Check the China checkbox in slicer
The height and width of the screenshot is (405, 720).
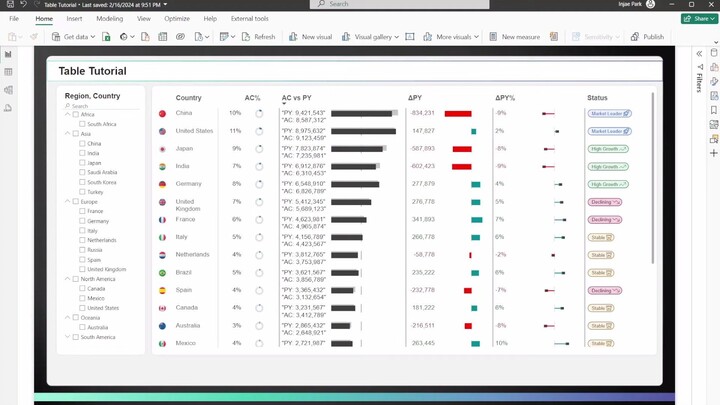(82, 143)
